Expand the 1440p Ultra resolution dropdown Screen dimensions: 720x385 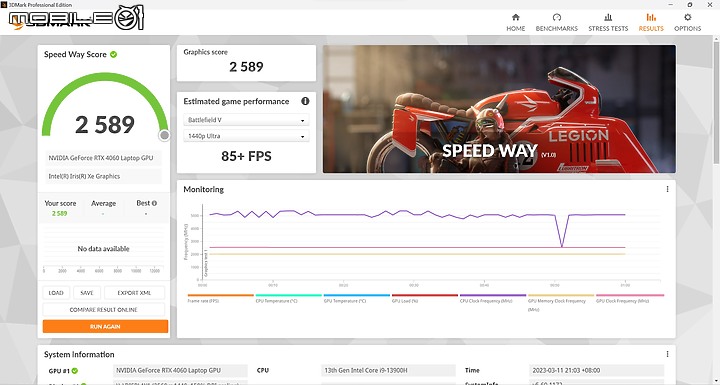coord(246,136)
